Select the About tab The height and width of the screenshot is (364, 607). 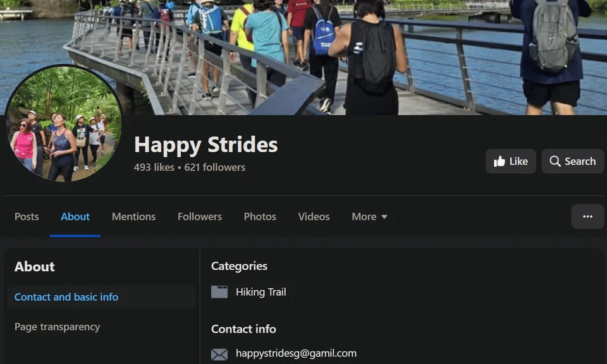click(75, 217)
